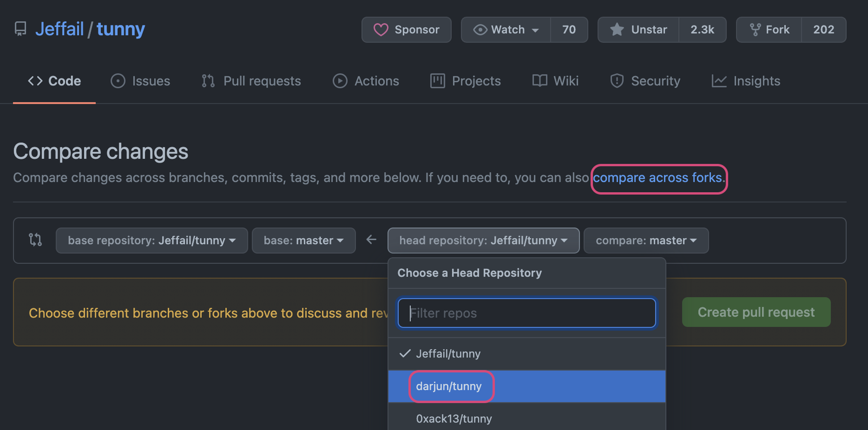This screenshot has width=868, height=430.
Task: Open the Pull requests tab
Action: (251, 81)
